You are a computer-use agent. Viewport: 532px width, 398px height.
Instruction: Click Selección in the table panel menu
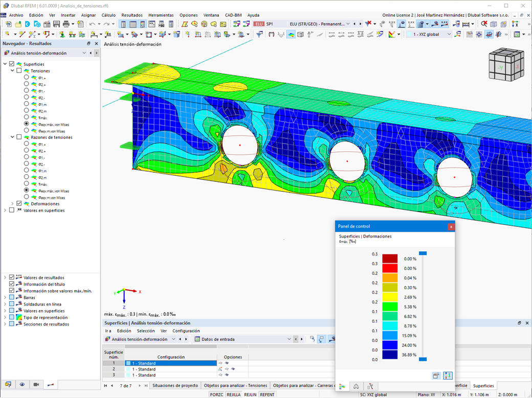pos(146,331)
